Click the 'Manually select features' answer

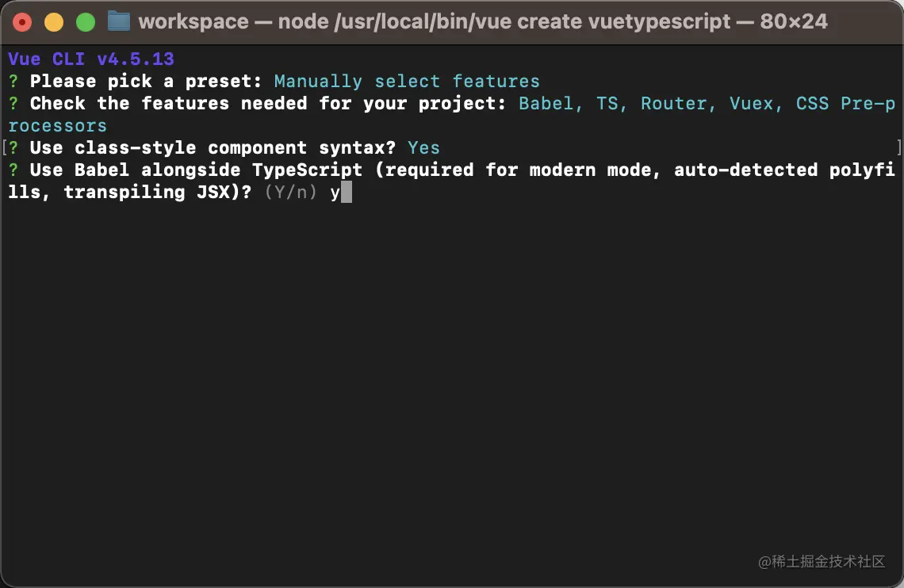pos(407,81)
